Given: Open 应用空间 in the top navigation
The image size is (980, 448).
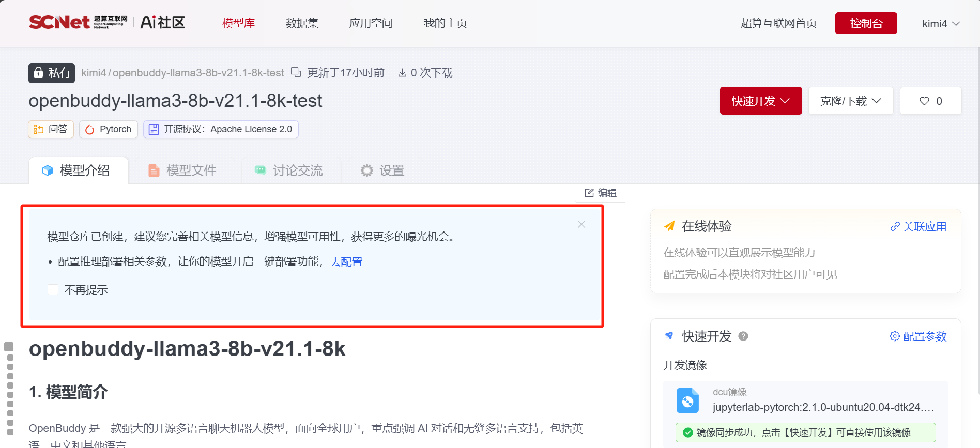Looking at the screenshot, I should click(x=371, y=23).
